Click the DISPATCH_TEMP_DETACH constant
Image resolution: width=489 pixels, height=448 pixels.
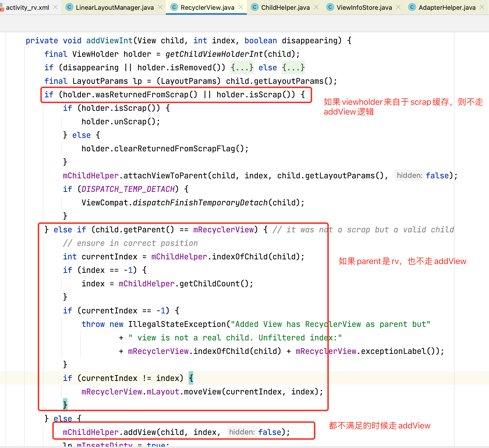[128, 189]
